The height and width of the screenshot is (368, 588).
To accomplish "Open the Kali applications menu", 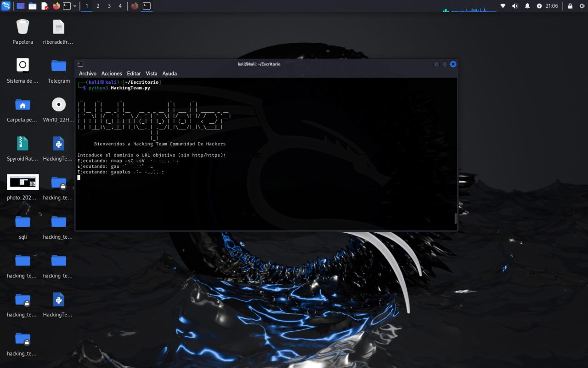I will (x=6, y=6).
